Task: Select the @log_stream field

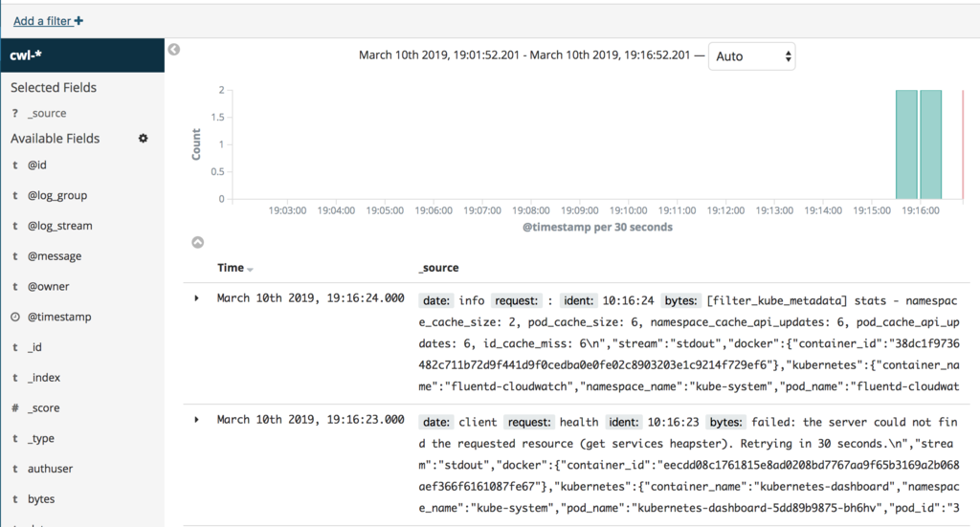Action: tap(59, 226)
